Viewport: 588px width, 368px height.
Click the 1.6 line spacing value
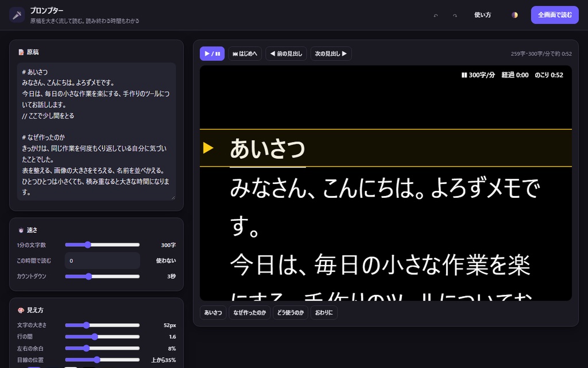pos(172,337)
